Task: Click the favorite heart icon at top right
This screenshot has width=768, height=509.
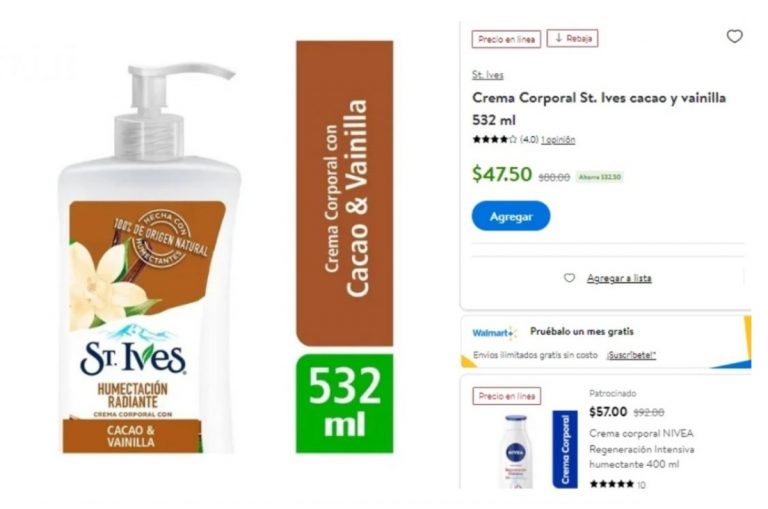Action: tap(734, 36)
